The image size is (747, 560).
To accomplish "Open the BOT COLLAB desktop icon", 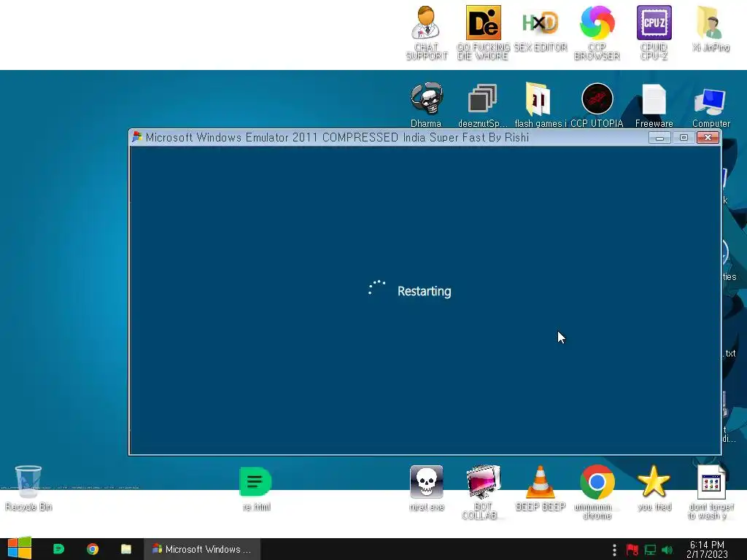I will pyautogui.click(x=482, y=492).
